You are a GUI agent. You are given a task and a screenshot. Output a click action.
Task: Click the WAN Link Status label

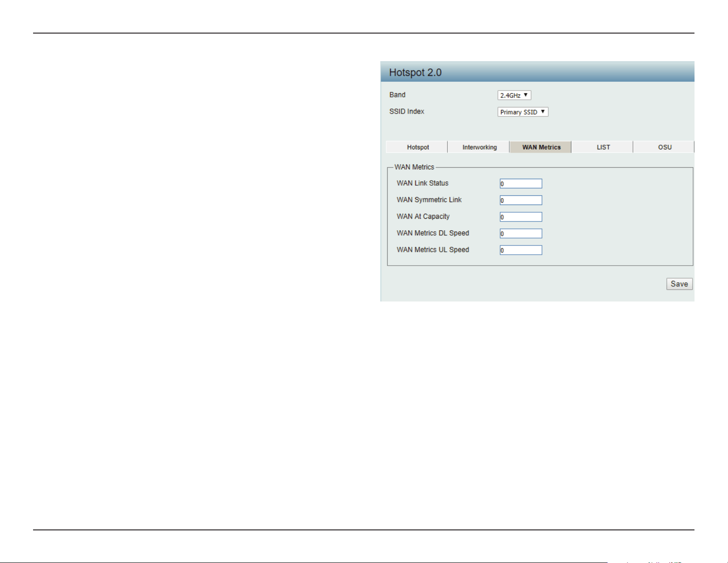click(422, 183)
